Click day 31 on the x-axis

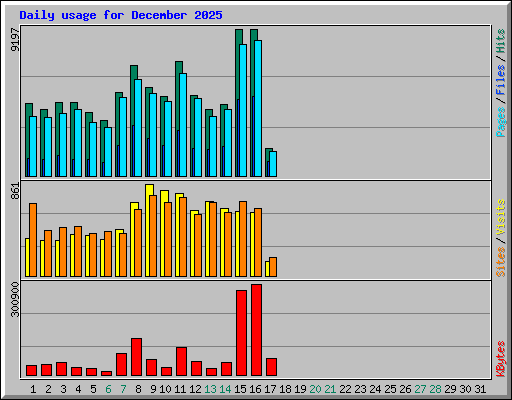(480, 389)
